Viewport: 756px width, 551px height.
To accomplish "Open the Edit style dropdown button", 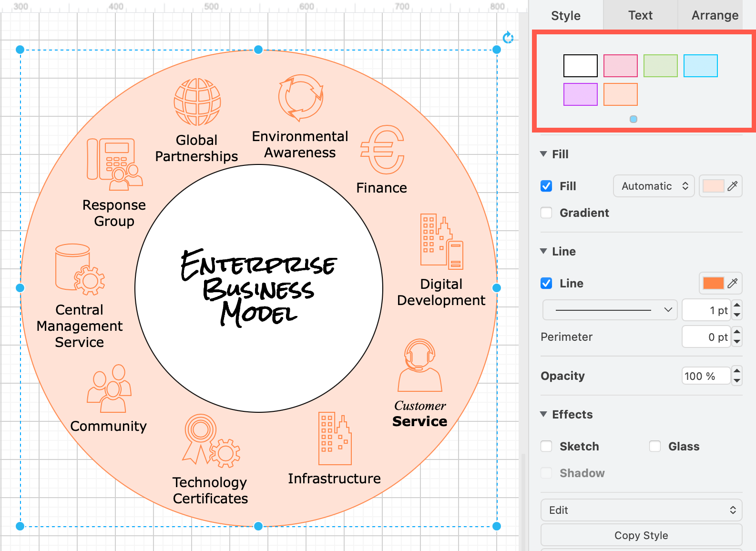I will click(641, 510).
